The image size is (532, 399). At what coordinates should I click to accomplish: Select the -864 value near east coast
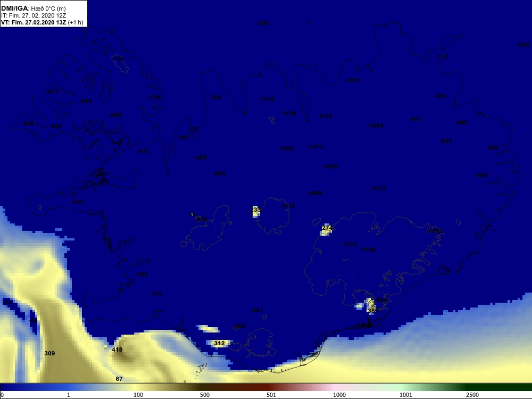pyautogui.click(x=493, y=147)
